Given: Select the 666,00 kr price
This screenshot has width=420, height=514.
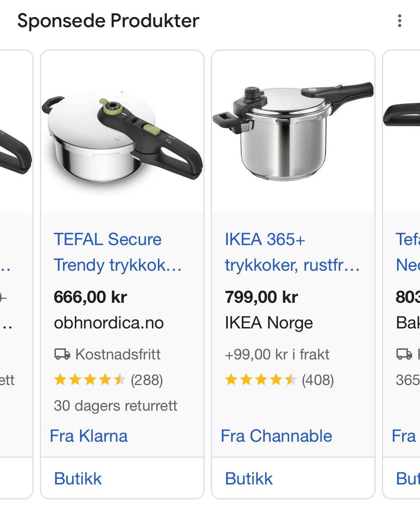Looking at the screenshot, I should (x=90, y=297).
